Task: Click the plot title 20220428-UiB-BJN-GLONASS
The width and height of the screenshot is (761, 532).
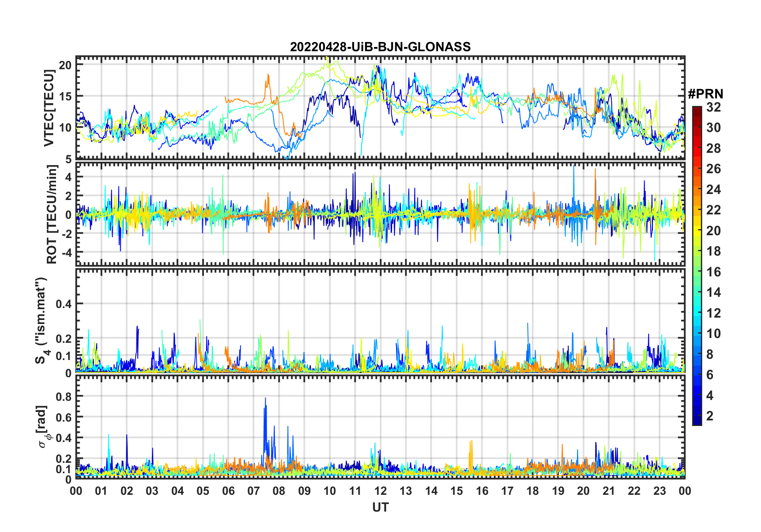Action: pos(380,47)
